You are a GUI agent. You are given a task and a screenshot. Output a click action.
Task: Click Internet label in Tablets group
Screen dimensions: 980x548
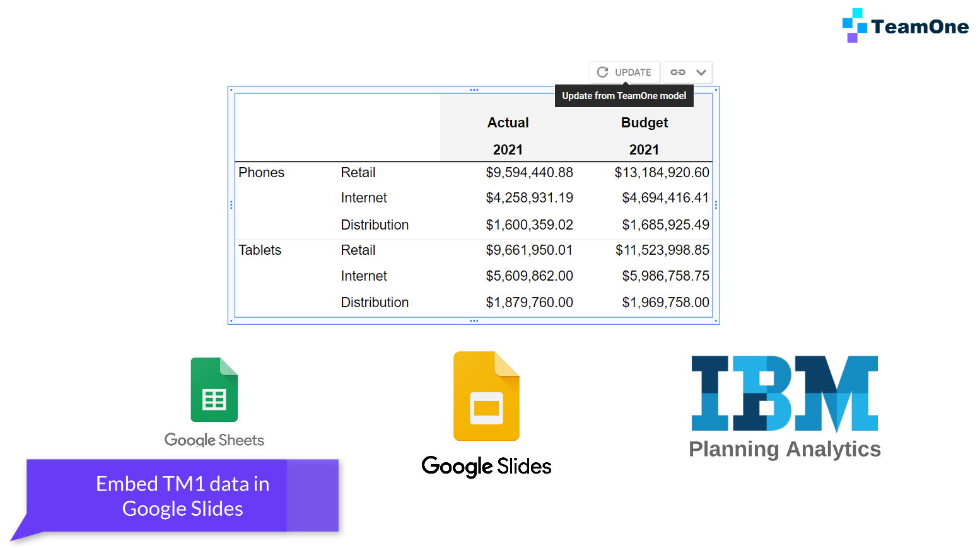(364, 276)
